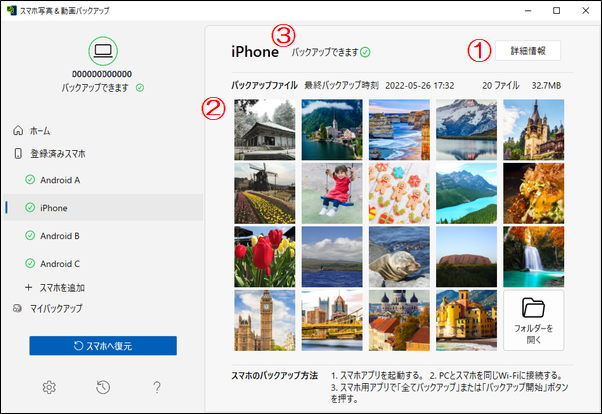Open the red tulips close-up thumbnail
The height and width of the screenshot is (414, 602).
pyautogui.click(x=265, y=257)
